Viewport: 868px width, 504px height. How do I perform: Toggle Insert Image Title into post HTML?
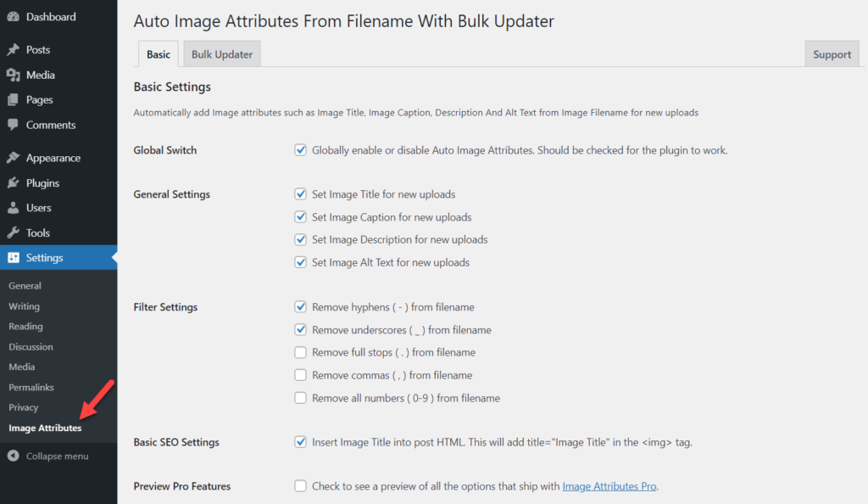coord(300,442)
